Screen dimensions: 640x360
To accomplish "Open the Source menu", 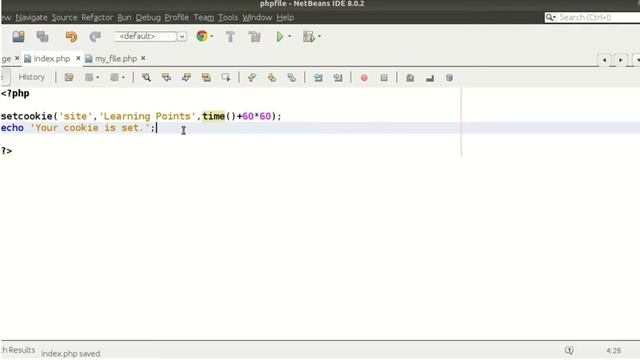I will coord(64,18).
